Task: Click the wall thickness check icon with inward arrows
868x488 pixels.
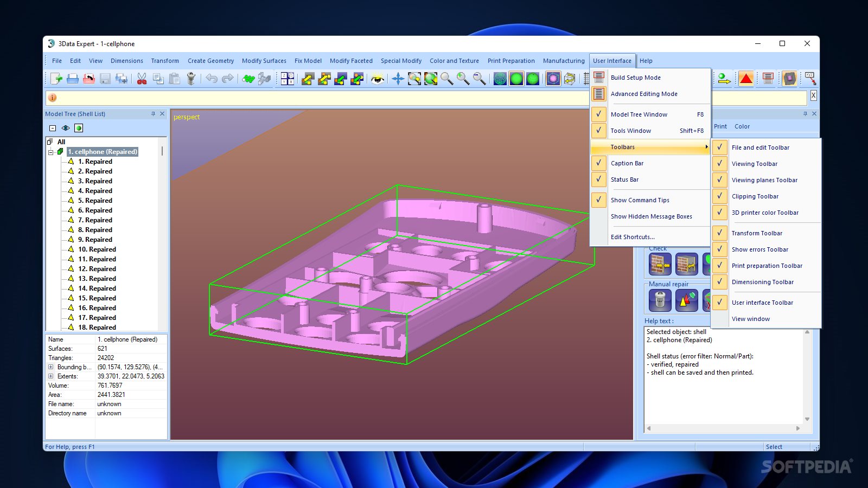Action: click(x=660, y=265)
